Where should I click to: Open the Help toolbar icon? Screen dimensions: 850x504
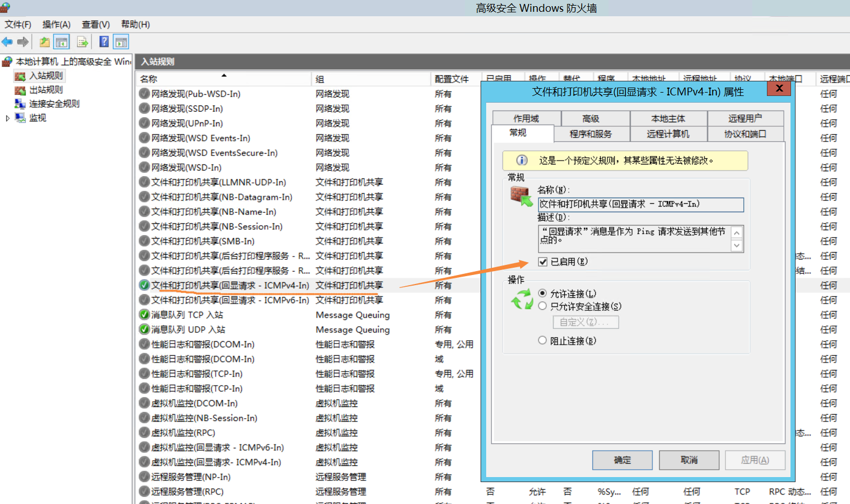[x=104, y=42]
